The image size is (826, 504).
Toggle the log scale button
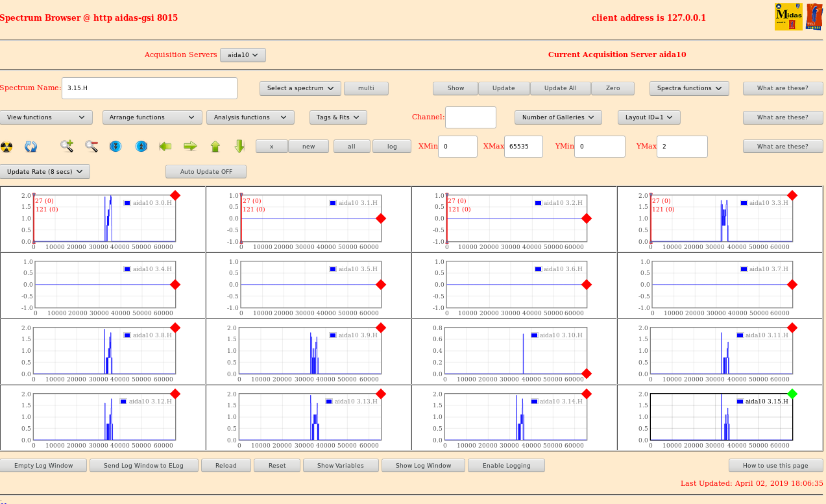(x=392, y=147)
